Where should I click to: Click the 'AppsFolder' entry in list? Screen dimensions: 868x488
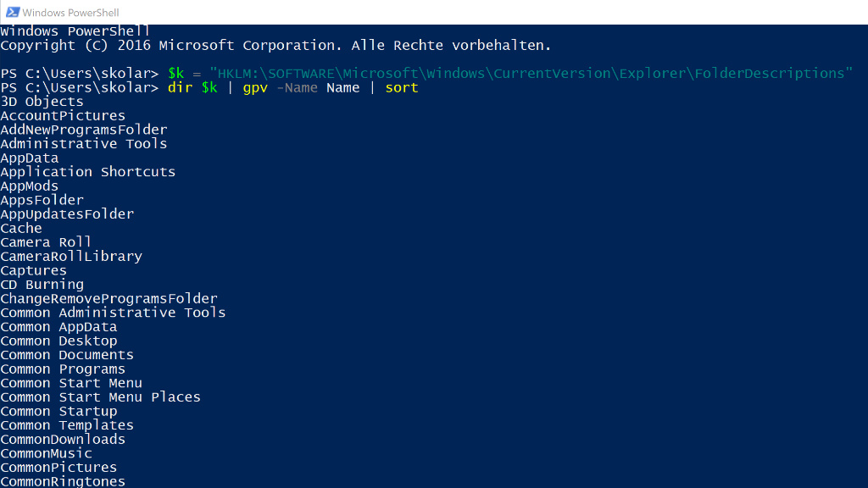tap(42, 201)
